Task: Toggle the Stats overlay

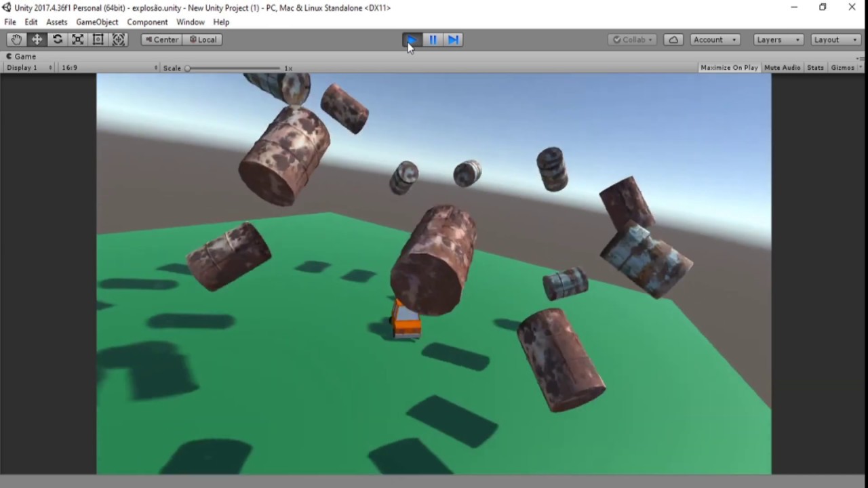Action: tap(815, 68)
